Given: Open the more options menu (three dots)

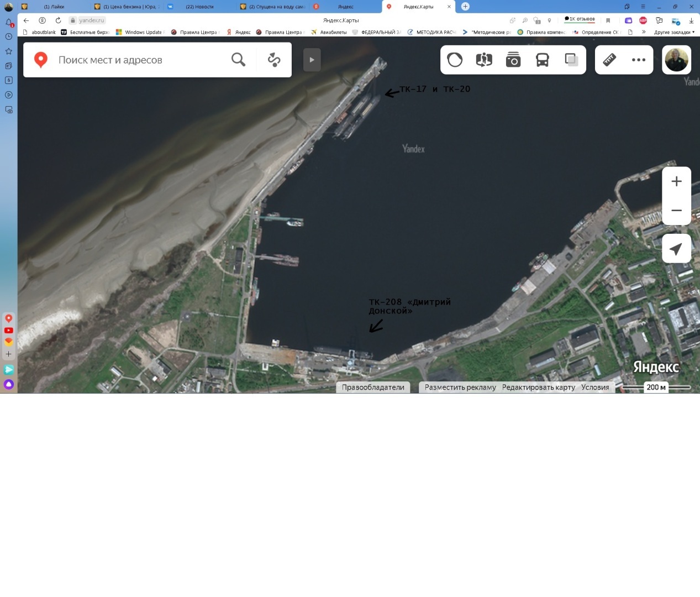Looking at the screenshot, I should [x=639, y=60].
